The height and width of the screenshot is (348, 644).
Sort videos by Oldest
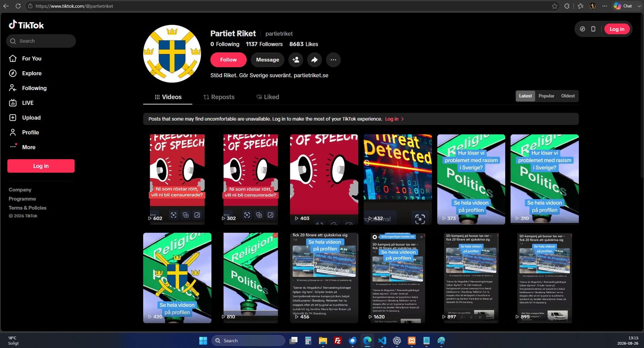(x=568, y=96)
